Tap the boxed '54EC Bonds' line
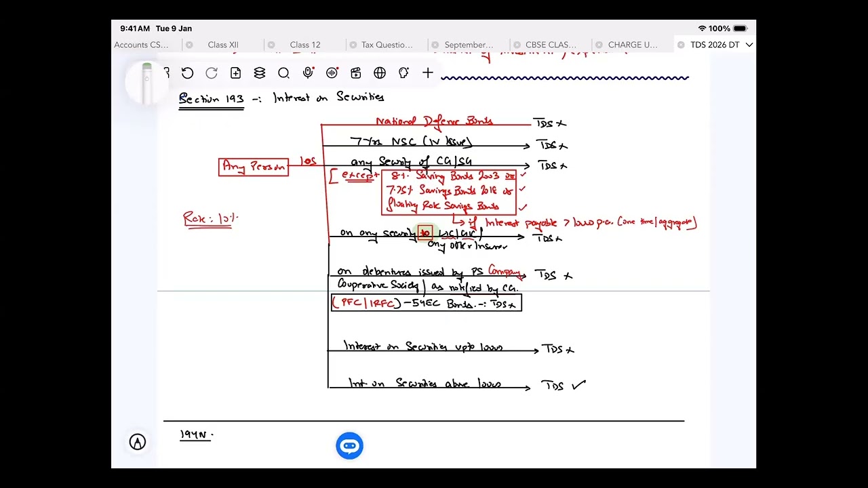The width and height of the screenshot is (868, 488). [x=427, y=303]
